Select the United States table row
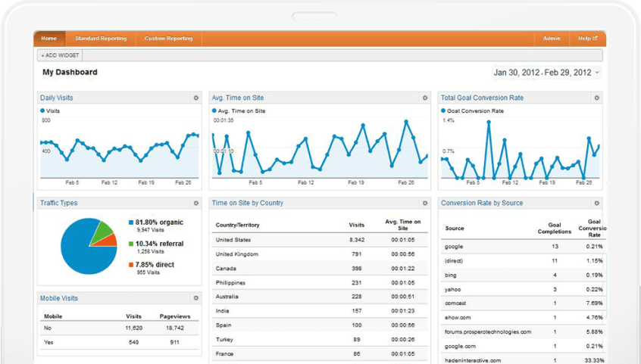 (x=318, y=239)
